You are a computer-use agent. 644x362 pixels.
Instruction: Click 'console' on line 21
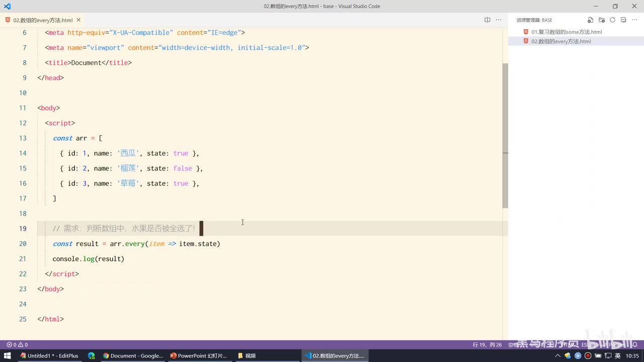(x=66, y=259)
